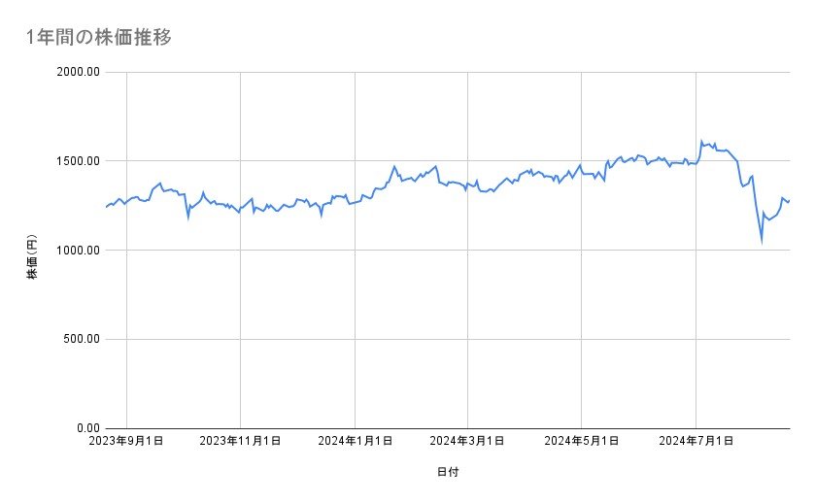Image resolution: width=815 pixels, height=504 pixels.
Task: Select the 2024年7月1日 x-axis label
Action: (696, 442)
